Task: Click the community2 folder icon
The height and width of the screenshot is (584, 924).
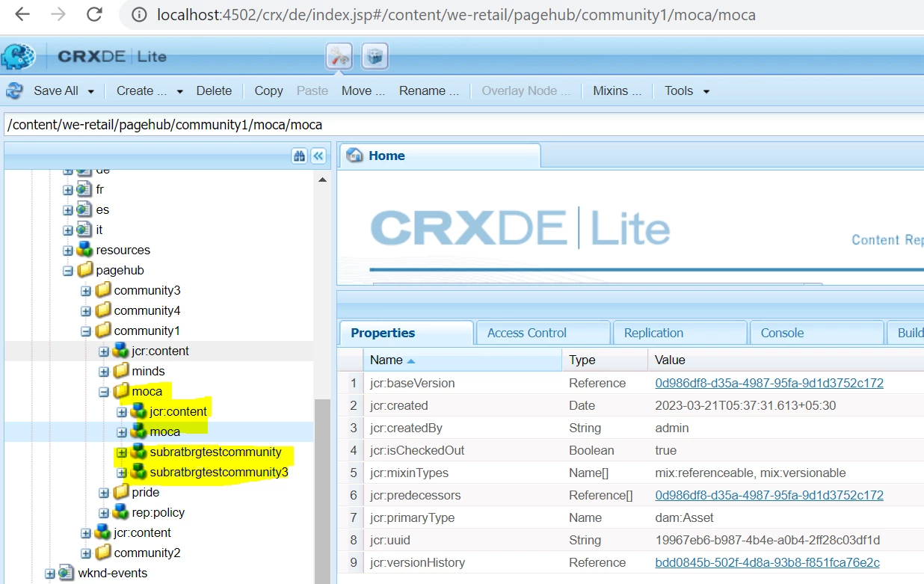Action: point(102,553)
